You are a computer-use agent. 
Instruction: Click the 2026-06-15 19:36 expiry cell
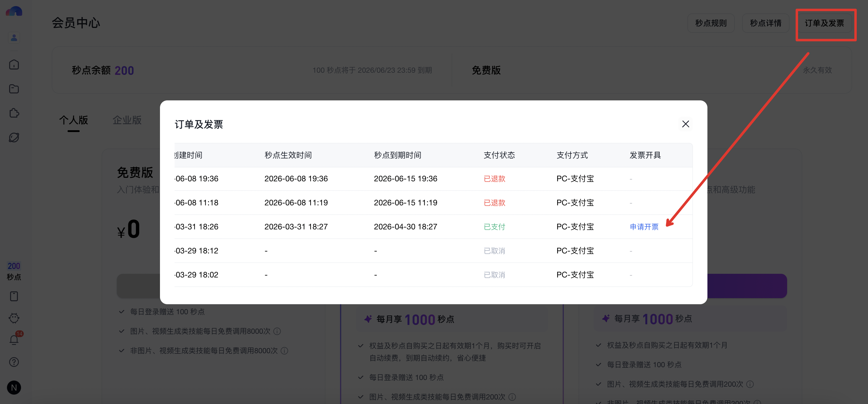click(405, 179)
